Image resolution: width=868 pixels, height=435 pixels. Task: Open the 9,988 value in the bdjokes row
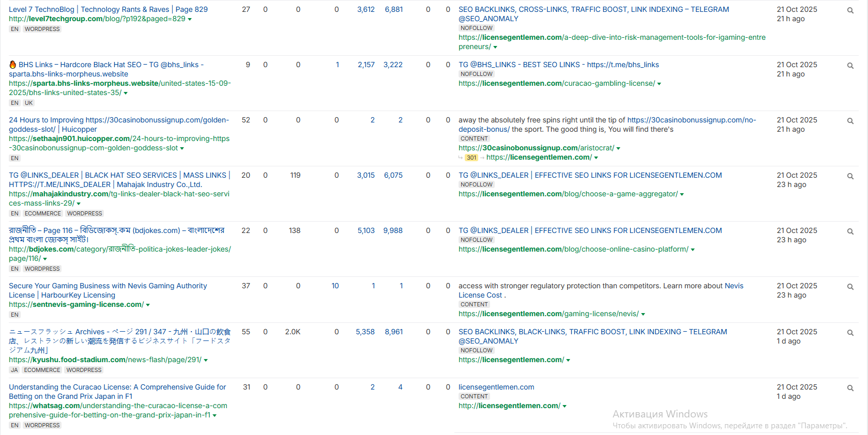392,230
